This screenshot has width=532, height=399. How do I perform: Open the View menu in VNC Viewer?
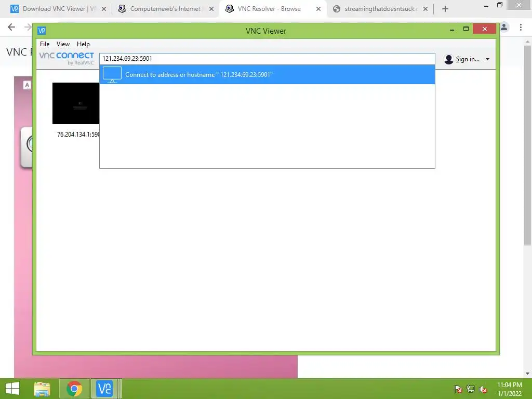point(63,44)
